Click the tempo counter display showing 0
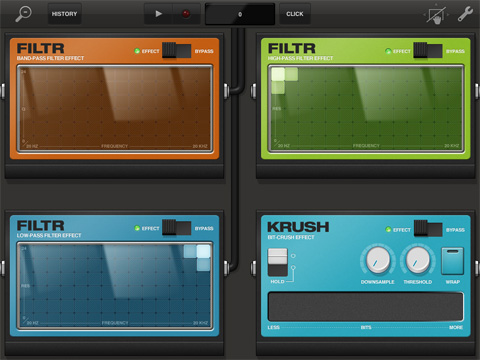Viewport: 480px width, 360px height. (240, 14)
